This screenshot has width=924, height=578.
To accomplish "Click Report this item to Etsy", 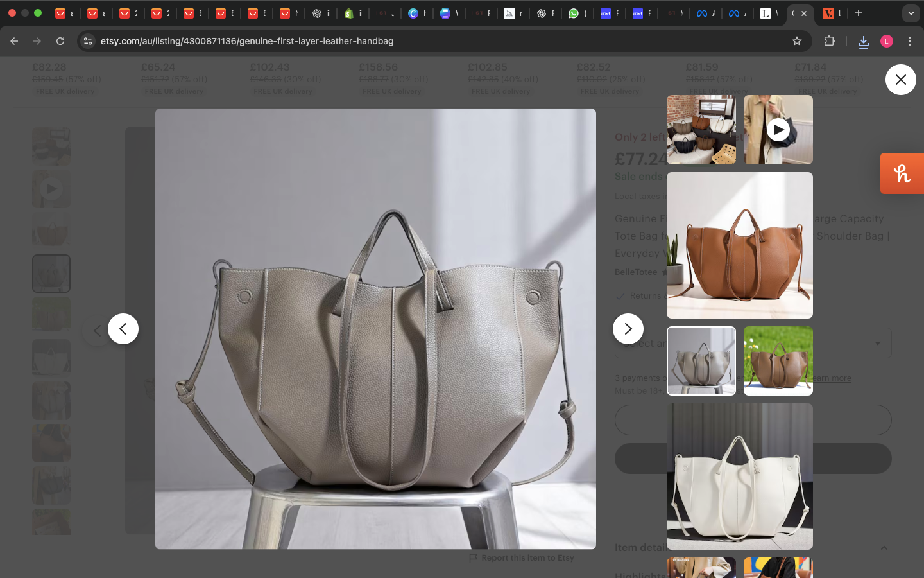I will [x=522, y=557].
